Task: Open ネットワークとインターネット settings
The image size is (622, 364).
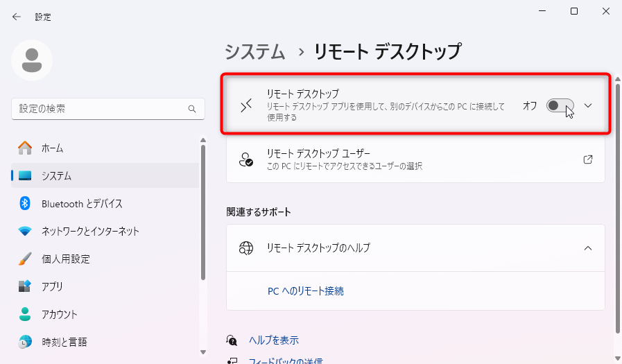Action: point(105,231)
